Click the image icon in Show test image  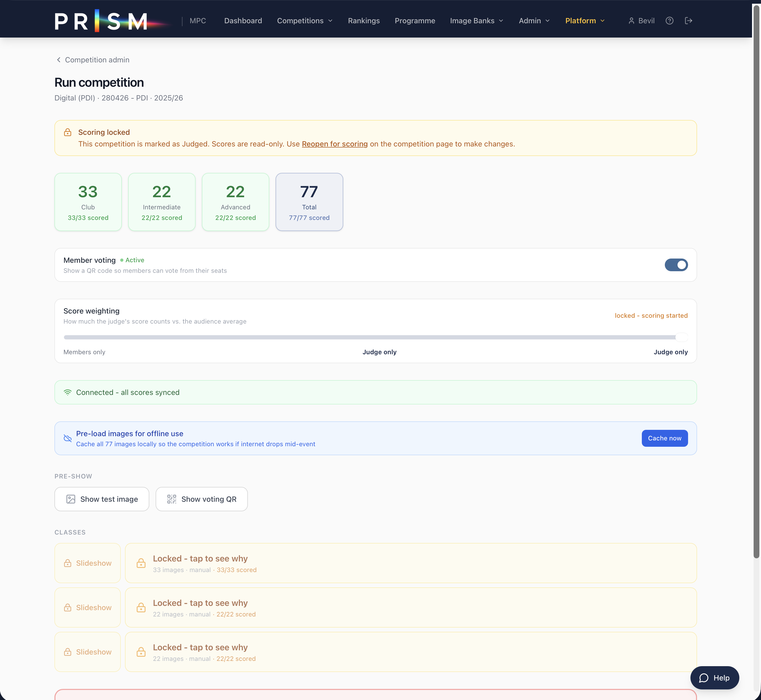71,499
